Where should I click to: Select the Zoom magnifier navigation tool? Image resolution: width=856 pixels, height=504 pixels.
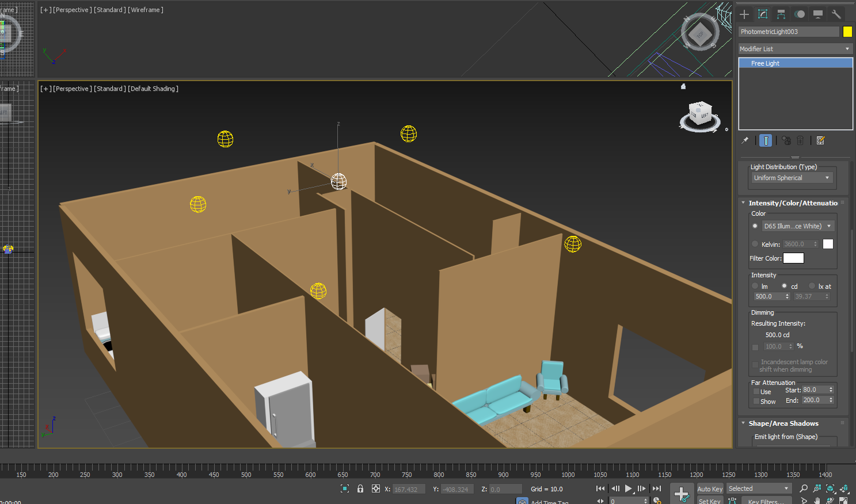804,488
